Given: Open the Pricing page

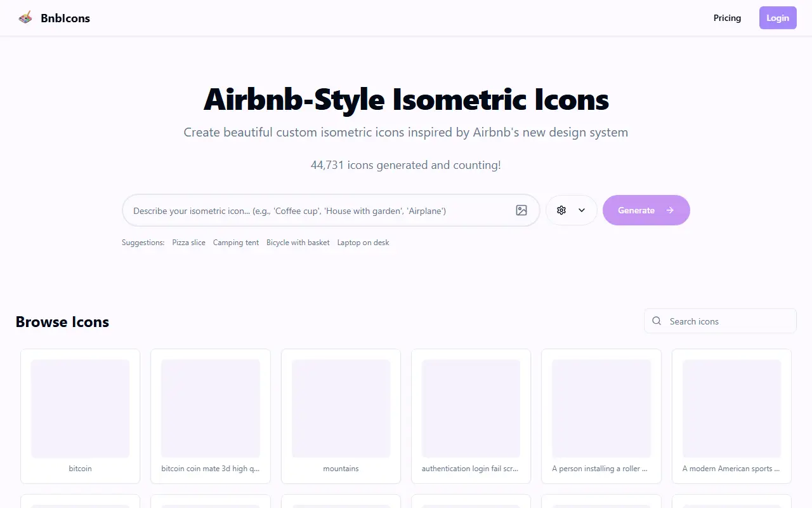Looking at the screenshot, I should click(x=727, y=18).
